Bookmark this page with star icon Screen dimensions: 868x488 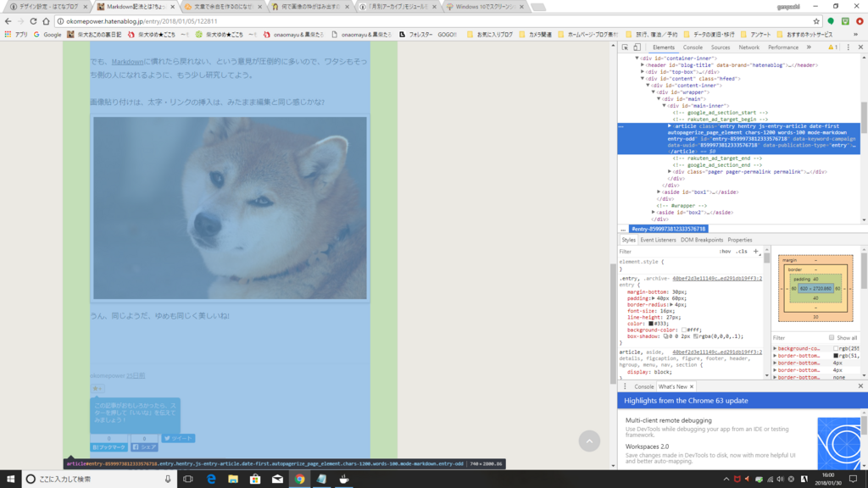click(x=816, y=21)
